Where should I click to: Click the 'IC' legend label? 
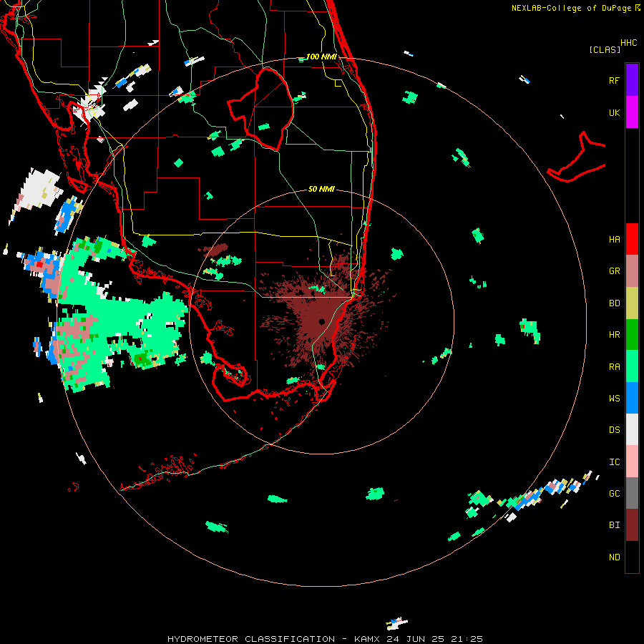[614, 462]
